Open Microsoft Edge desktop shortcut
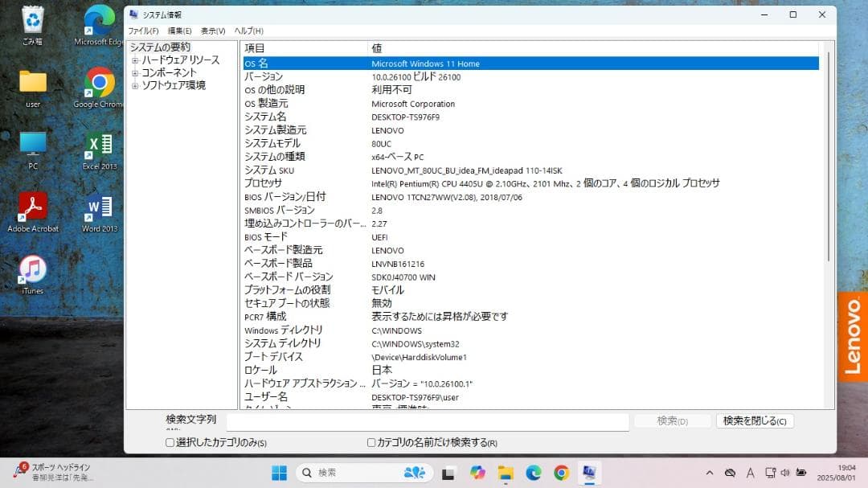Viewport: 868px width, 488px height. coord(100,25)
